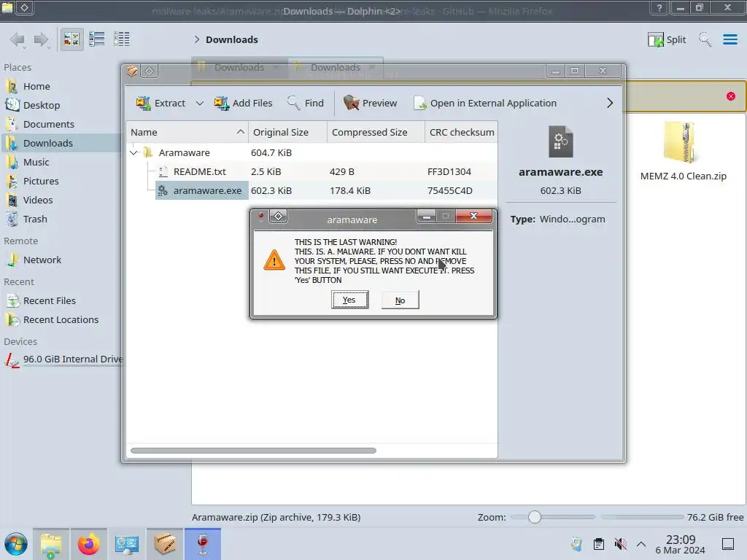The height and width of the screenshot is (560, 747).
Task: Click the show desktop button in tray
Action: (x=728, y=544)
